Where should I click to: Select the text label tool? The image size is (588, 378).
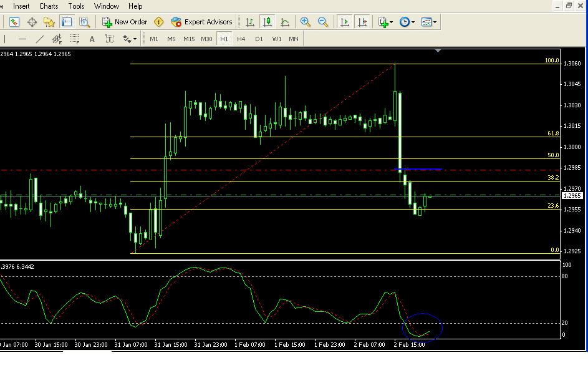(92, 39)
